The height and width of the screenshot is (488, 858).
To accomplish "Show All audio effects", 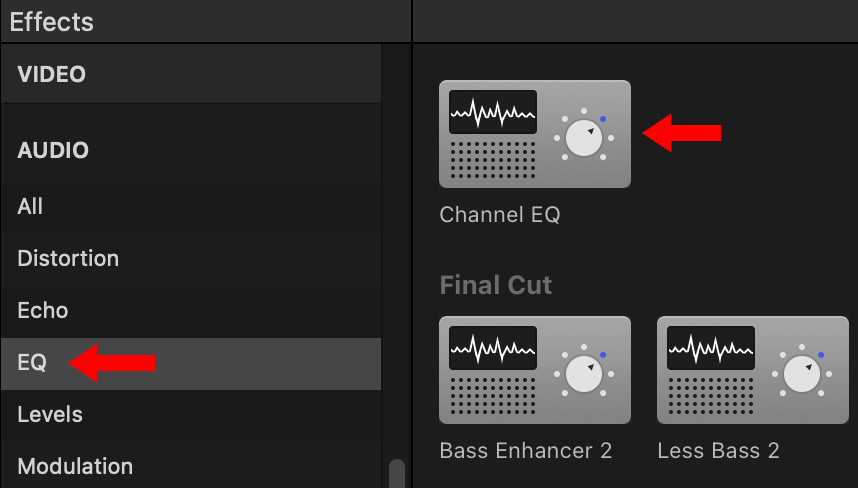I will [191, 207].
